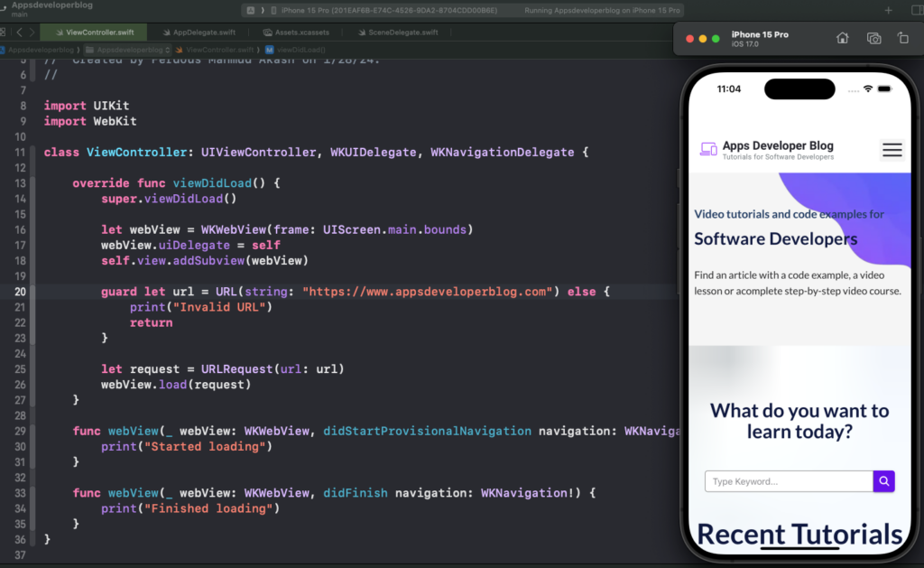The width and height of the screenshot is (924, 568).
Task: Open the Recent Tutorials link on the webpage
Action: pos(800,534)
